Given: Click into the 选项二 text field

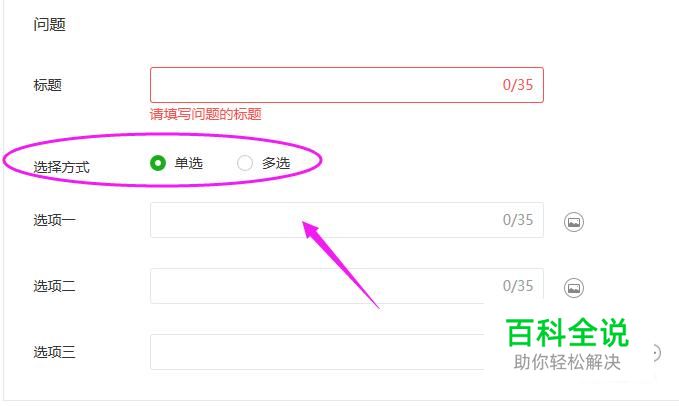Looking at the screenshot, I should coord(347,286).
